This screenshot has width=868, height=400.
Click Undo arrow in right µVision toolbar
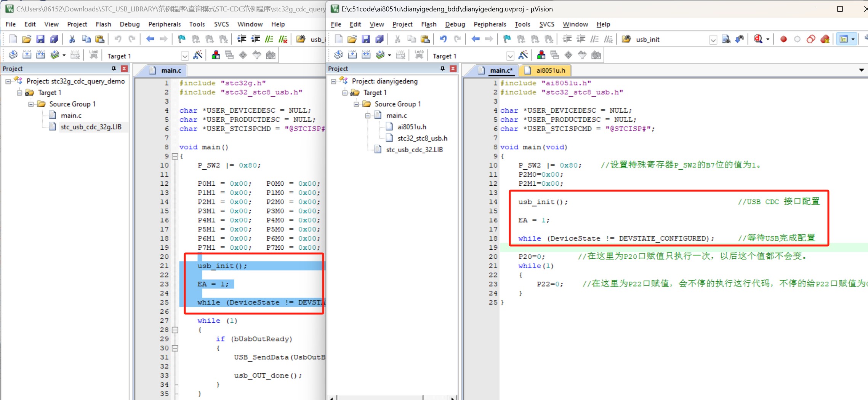click(x=443, y=39)
